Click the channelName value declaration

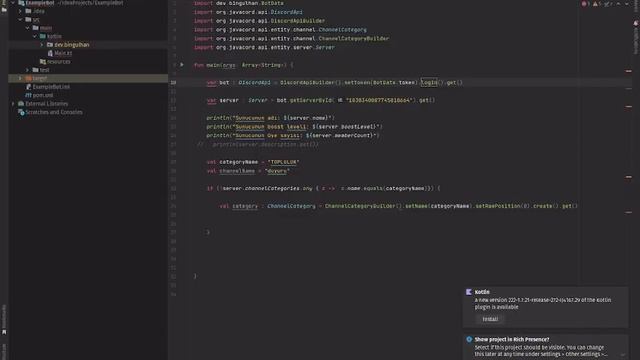click(x=248, y=171)
